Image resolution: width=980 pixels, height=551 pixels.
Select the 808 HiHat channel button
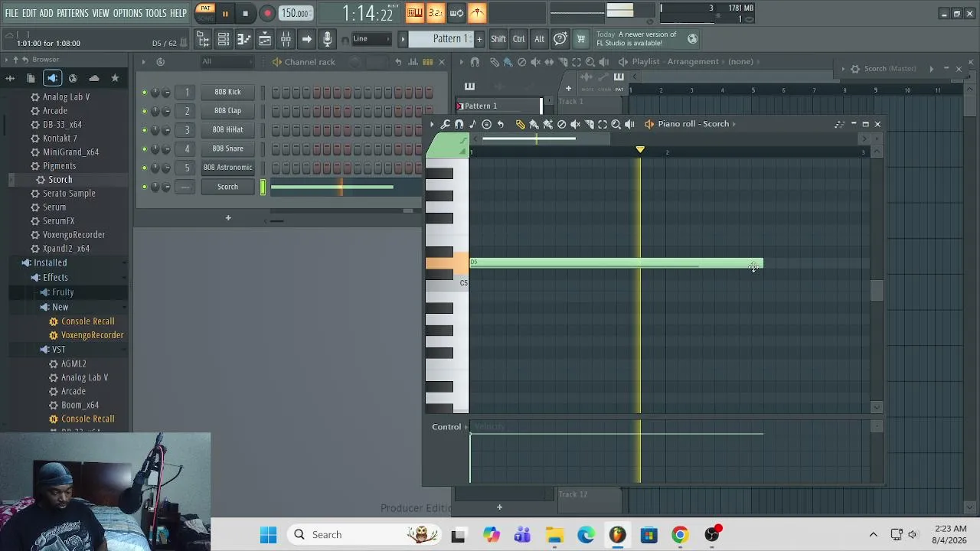pos(227,129)
